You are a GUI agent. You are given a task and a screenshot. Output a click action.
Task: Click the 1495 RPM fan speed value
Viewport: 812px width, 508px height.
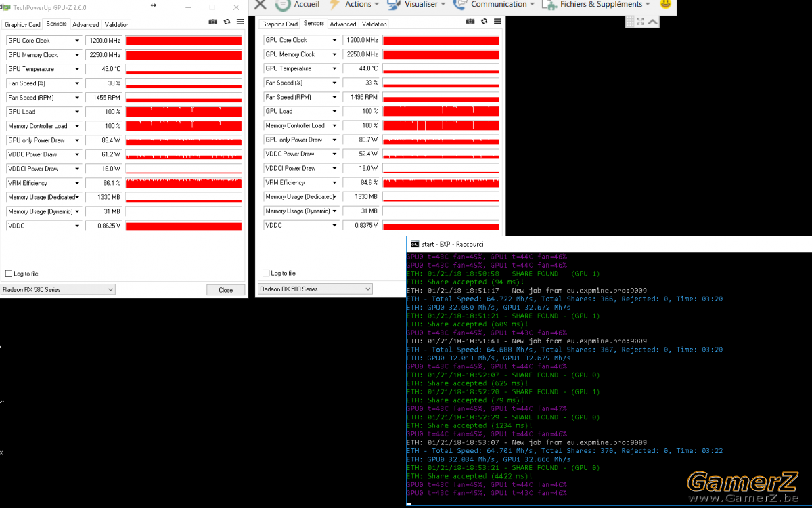point(361,97)
